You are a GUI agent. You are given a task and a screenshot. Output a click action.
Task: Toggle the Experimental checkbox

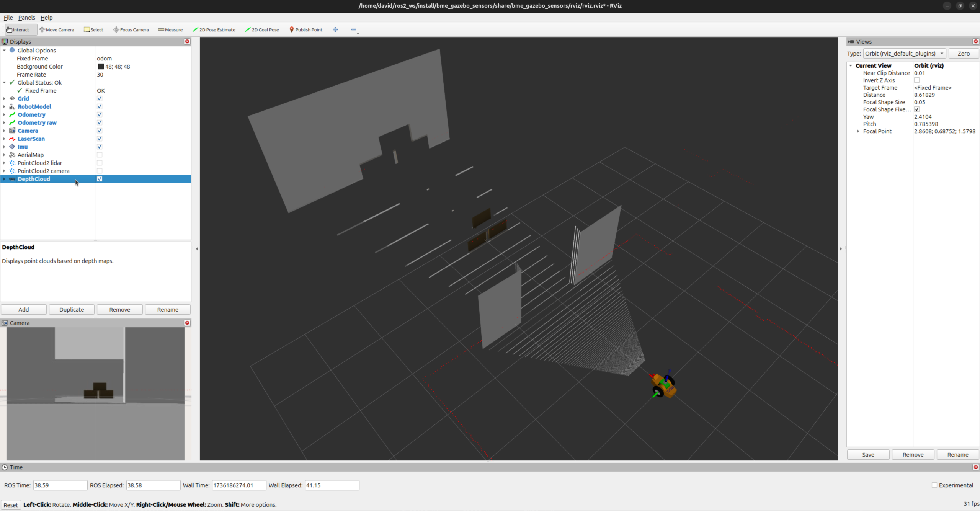(x=934, y=485)
